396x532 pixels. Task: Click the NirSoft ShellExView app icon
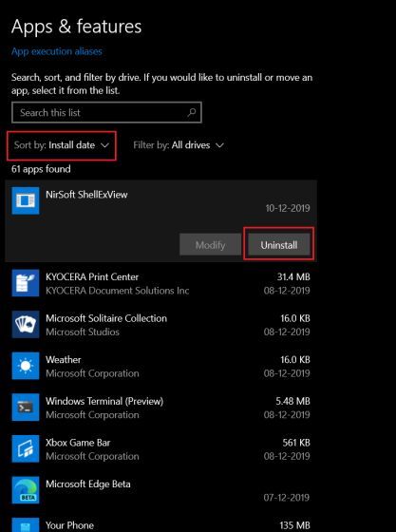point(26,200)
